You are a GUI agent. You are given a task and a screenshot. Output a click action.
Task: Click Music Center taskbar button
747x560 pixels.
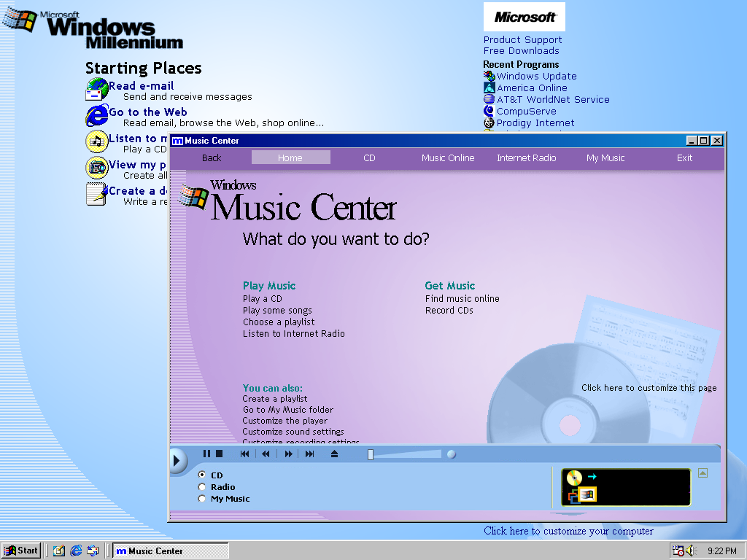point(171,551)
